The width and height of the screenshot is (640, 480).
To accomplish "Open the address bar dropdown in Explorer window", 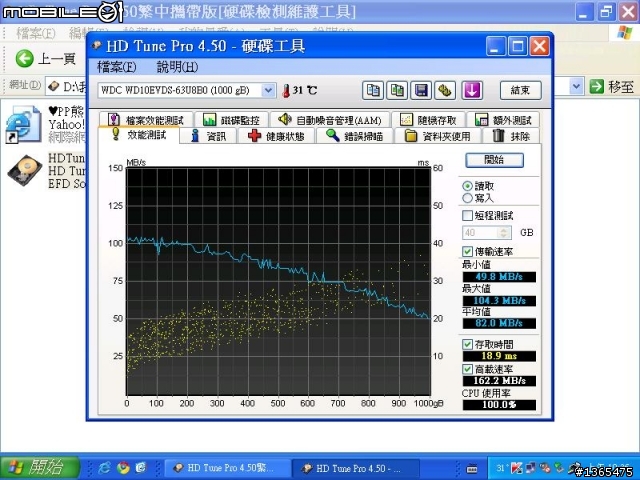I will coord(576,86).
